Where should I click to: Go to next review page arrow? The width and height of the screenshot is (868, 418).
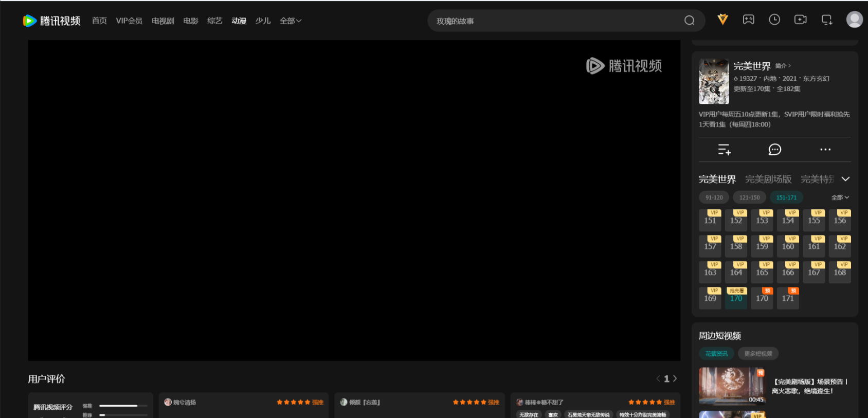[x=675, y=378]
